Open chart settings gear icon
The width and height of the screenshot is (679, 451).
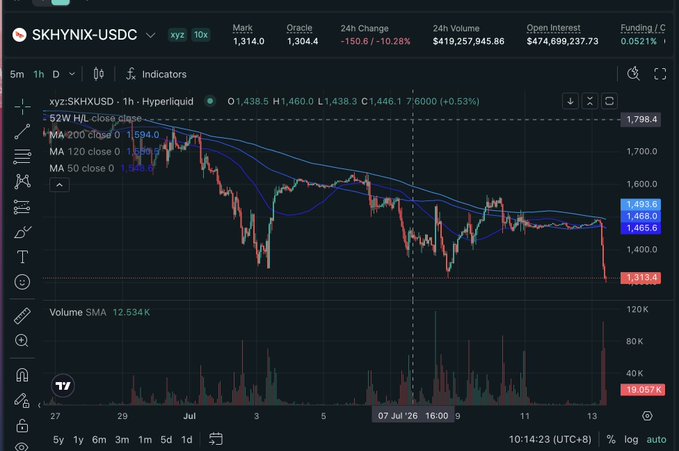point(647,416)
